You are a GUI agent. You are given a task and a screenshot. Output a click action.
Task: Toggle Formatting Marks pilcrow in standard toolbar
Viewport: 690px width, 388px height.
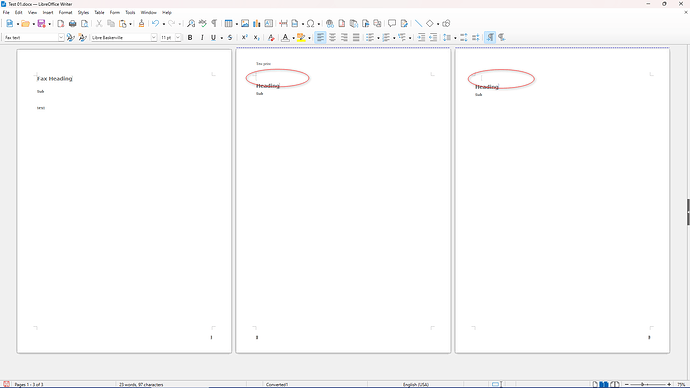click(214, 24)
